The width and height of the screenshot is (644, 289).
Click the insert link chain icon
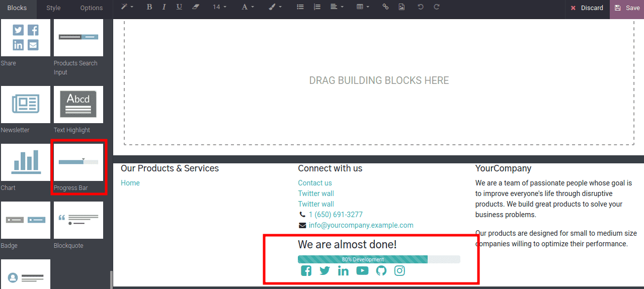coord(385,7)
